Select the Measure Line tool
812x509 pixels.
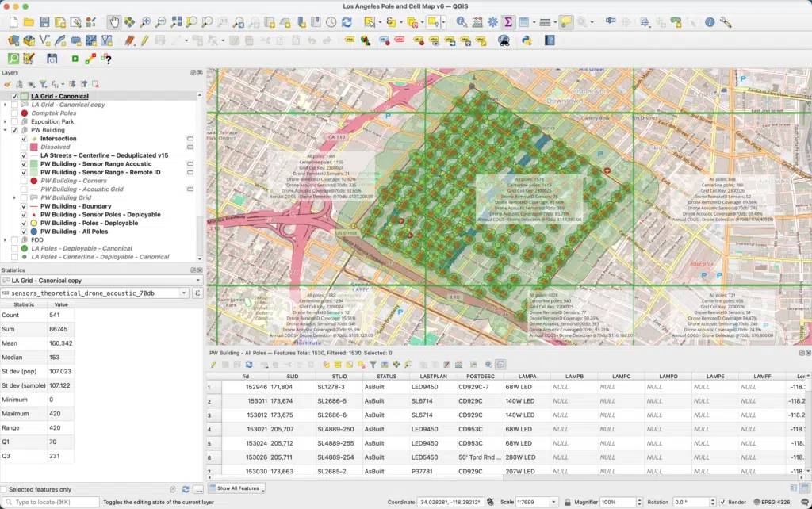coord(544,24)
